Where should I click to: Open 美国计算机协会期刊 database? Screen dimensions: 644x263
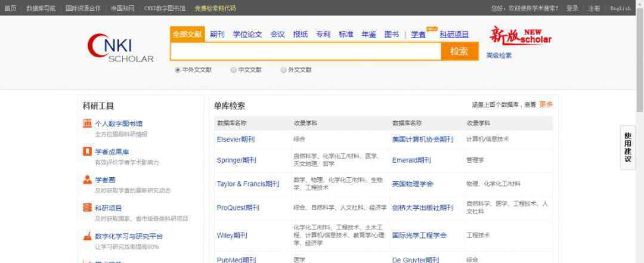(x=423, y=140)
